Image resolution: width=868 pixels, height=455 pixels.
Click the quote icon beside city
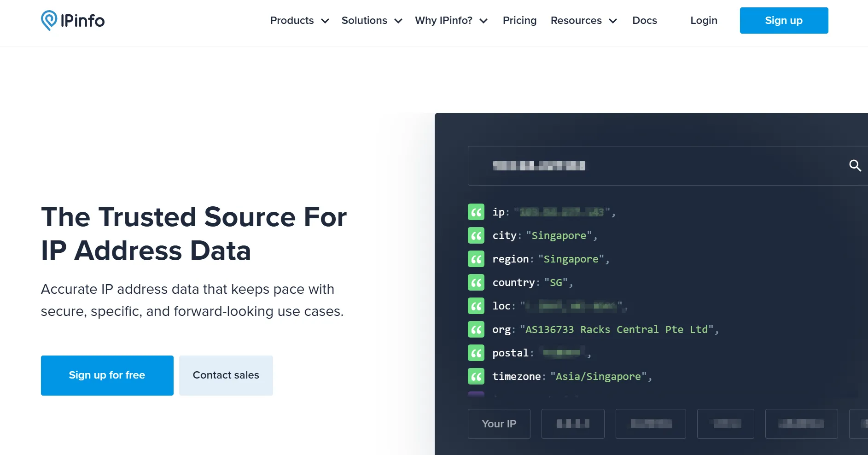476,235
